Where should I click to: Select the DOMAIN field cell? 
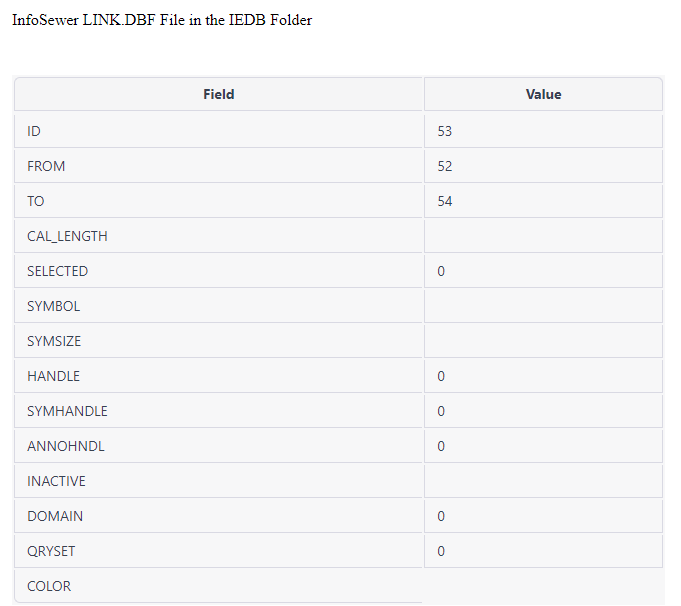pos(55,516)
